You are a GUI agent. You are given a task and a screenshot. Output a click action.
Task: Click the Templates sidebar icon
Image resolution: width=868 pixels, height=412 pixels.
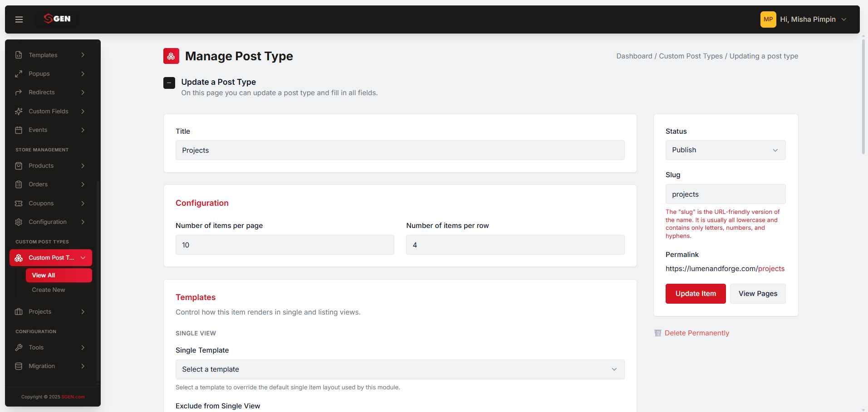coord(19,55)
